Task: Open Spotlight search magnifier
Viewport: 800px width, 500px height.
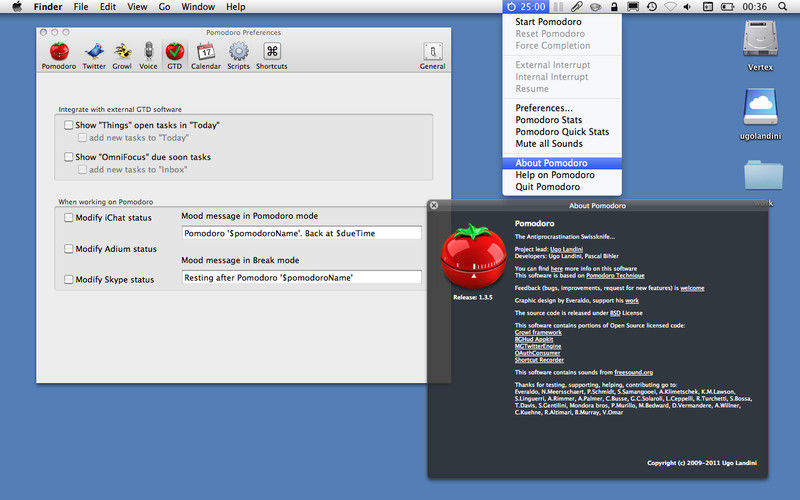Action: click(782, 7)
